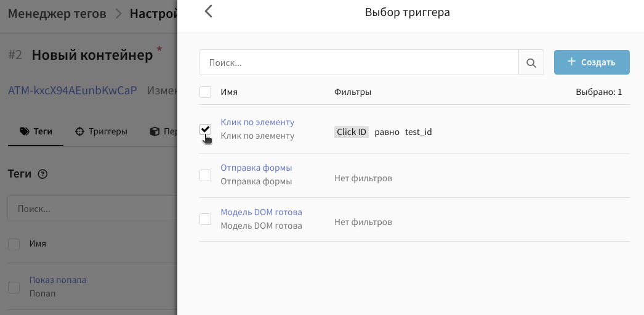Focus the trigger search input field
Image resolution: width=644 pixels, height=315 pixels.
point(359,63)
